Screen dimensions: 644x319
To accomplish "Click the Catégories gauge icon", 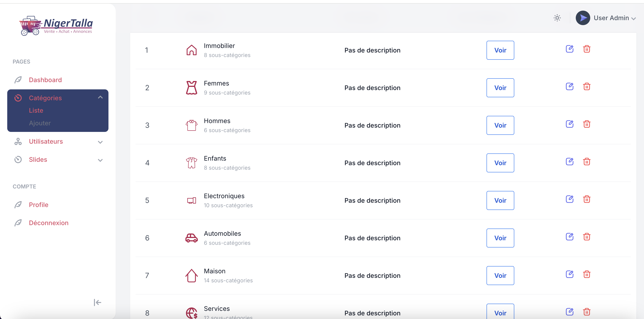I will click(18, 98).
